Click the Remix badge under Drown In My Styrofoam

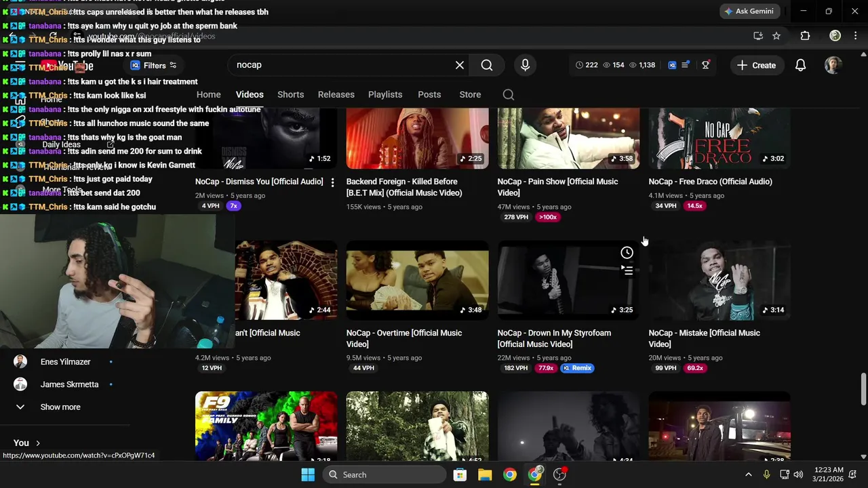click(577, 368)
